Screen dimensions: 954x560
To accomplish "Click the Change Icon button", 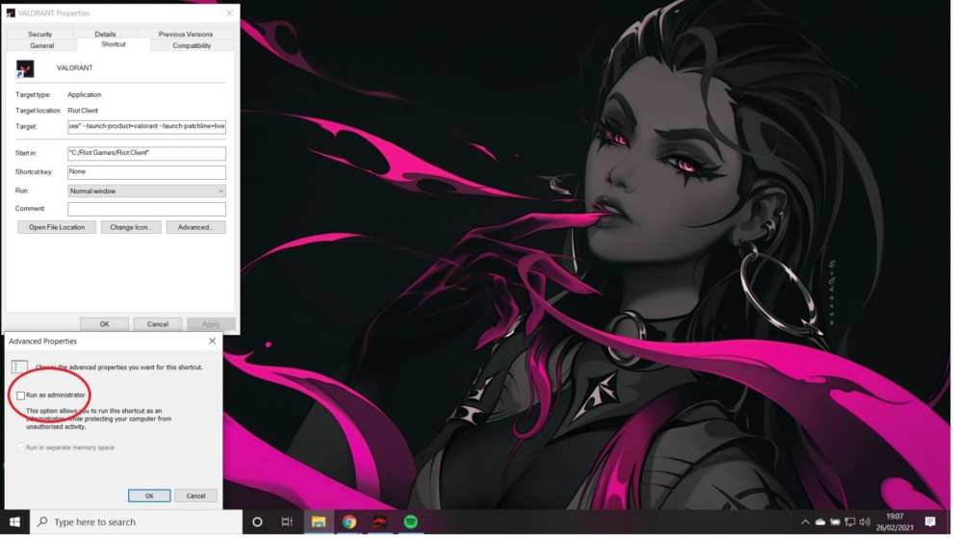I will click(130, 227).
